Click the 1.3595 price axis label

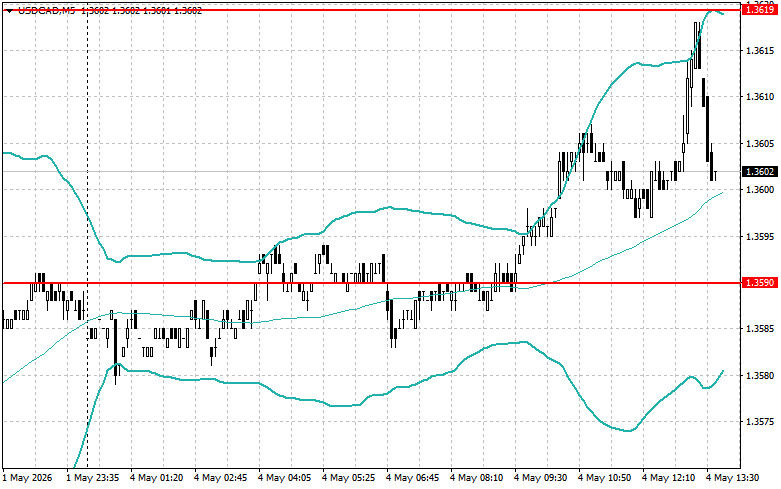[x=760, y=237]
